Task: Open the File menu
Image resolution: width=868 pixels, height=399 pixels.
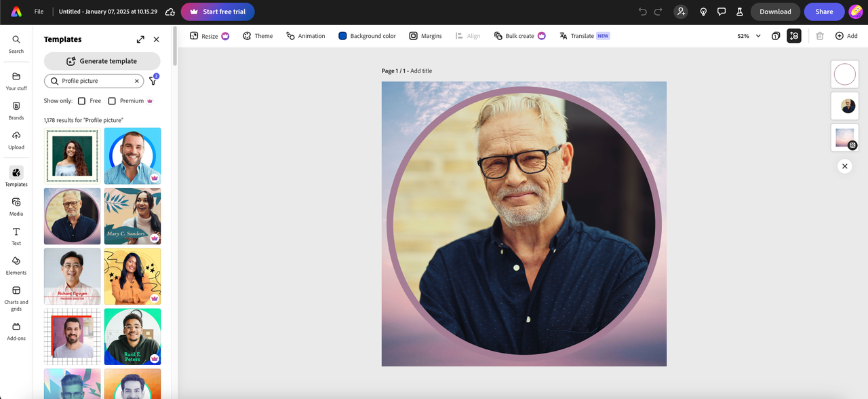Action: [39, 12]
